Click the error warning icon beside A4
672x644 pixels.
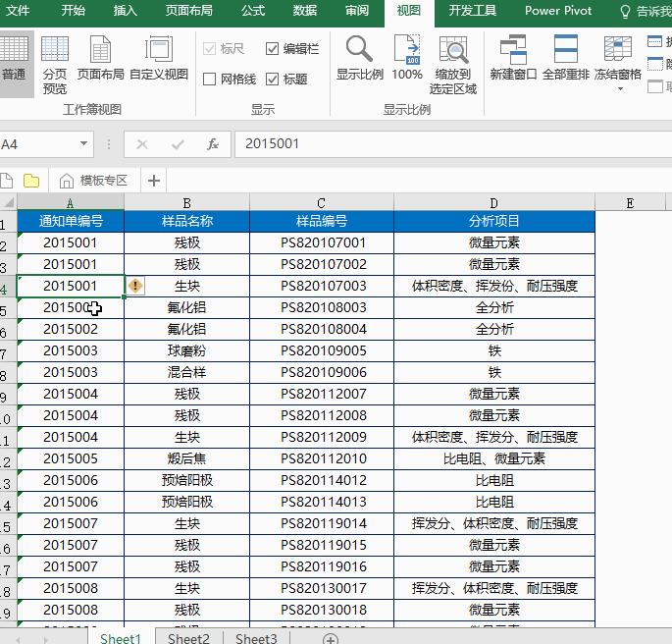(135, 286)
